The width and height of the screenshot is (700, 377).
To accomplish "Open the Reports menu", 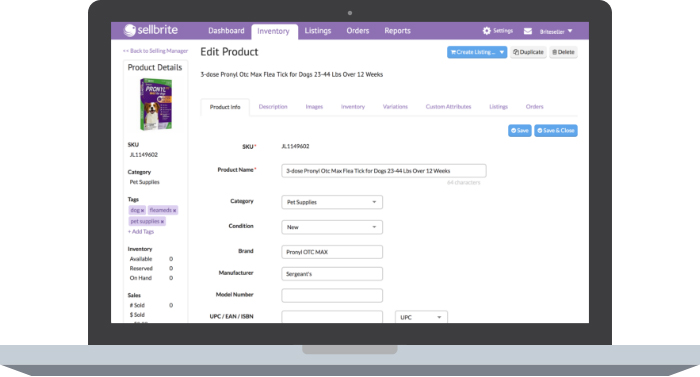I will point(397,31).
